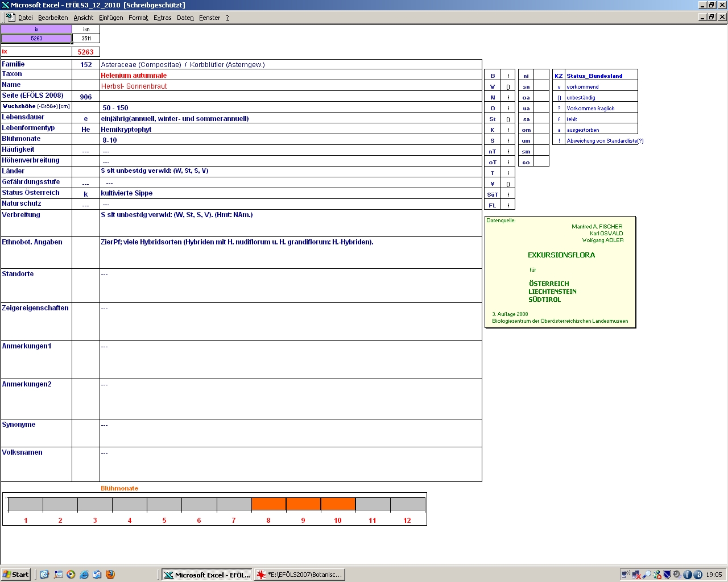
Task: Select the 'kultivierte Sippe' cell
Action: point(291,193)
